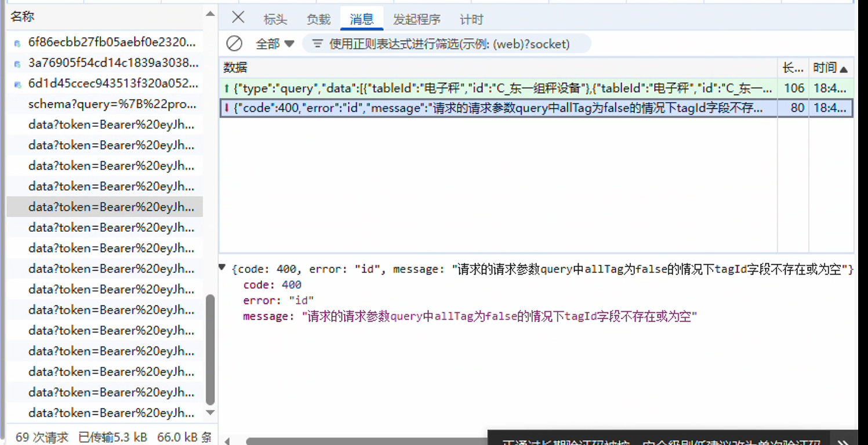Clear all WebSocket messages
The image size is (868, 445).
(x=234, y=43)
